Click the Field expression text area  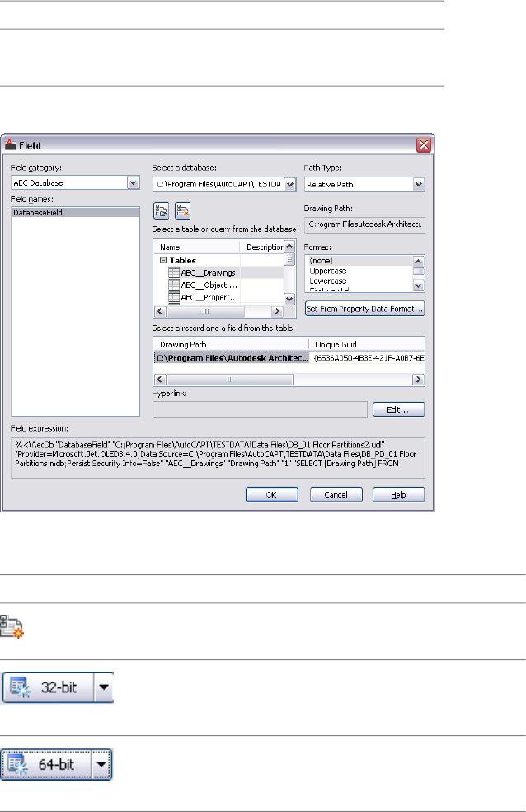click(218, 457)
